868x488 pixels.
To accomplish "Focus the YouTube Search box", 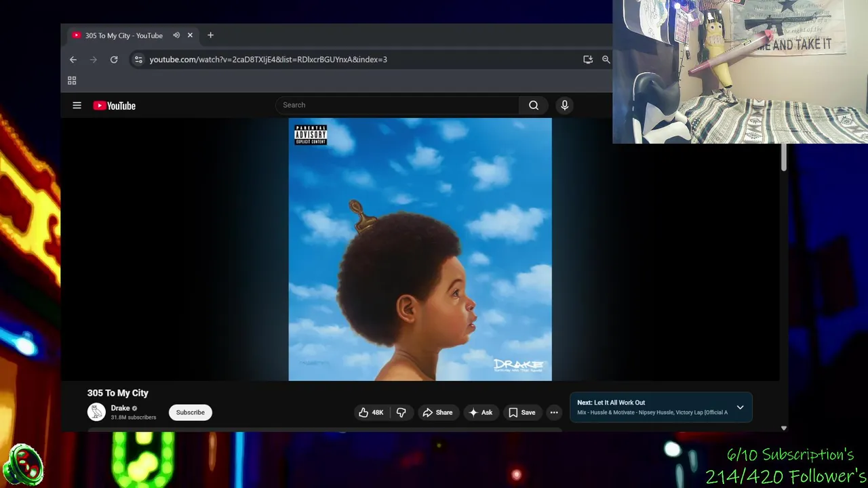I will pyautogui.click(x=397, y=105).
